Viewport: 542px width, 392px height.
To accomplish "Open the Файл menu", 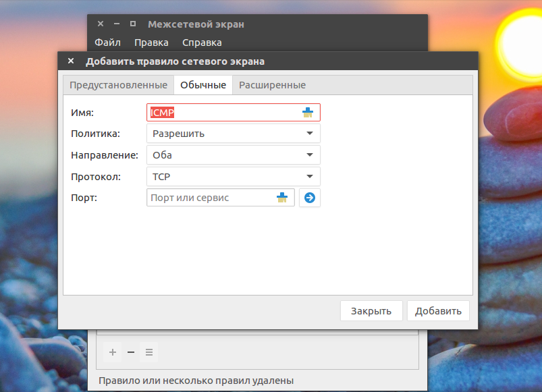I will point(107,43).
